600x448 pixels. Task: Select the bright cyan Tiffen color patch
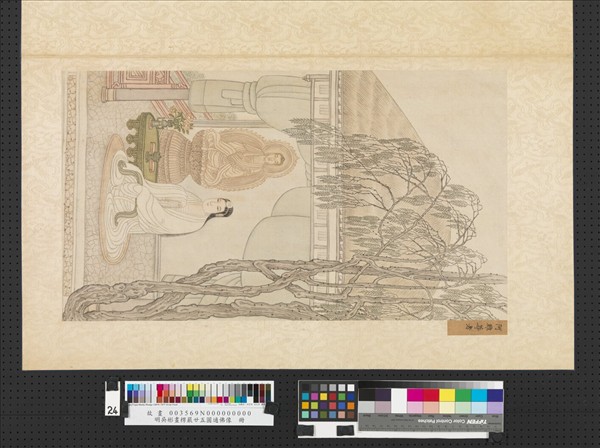coord(478,395)
